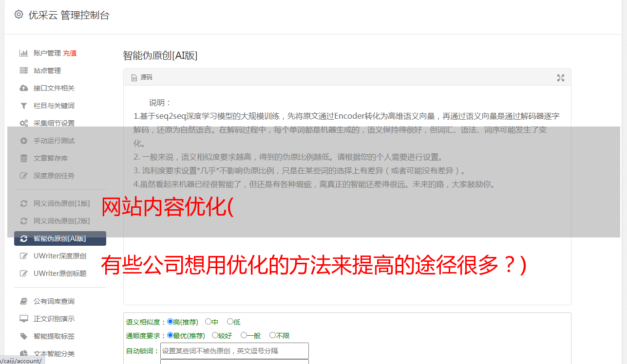Viewport: 627px width, 364px height.
Task: Click the filter icon next to 栏目与关键词
Action: point(23,106)
